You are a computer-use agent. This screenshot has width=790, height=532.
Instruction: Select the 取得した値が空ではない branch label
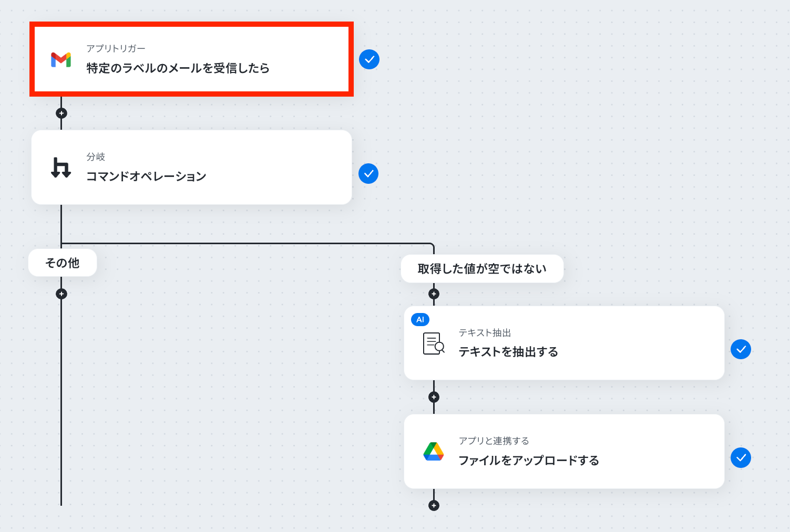click(482, 269)
